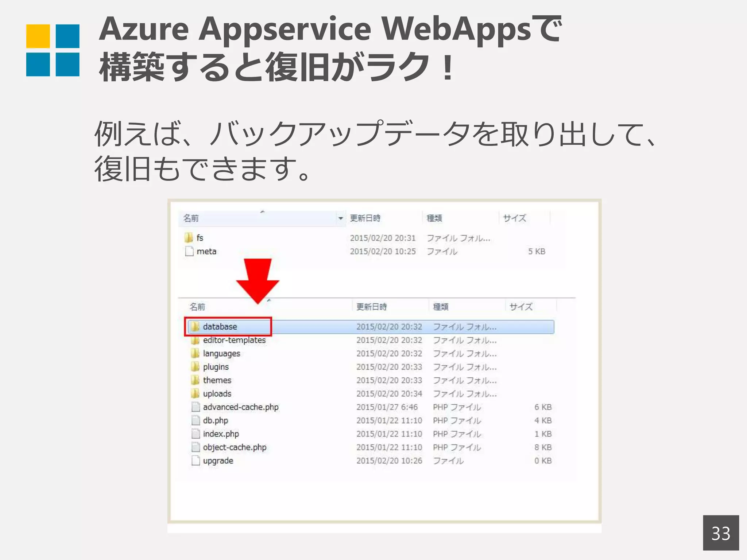Select the database folder name
Viewport: 747px width, 560px height.
[x=220, y=327]
